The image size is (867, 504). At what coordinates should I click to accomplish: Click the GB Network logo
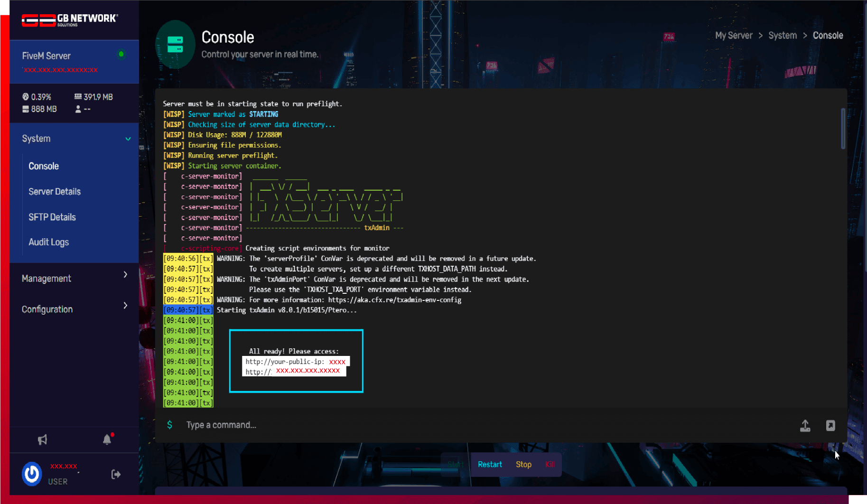click(x=69, y=20)
